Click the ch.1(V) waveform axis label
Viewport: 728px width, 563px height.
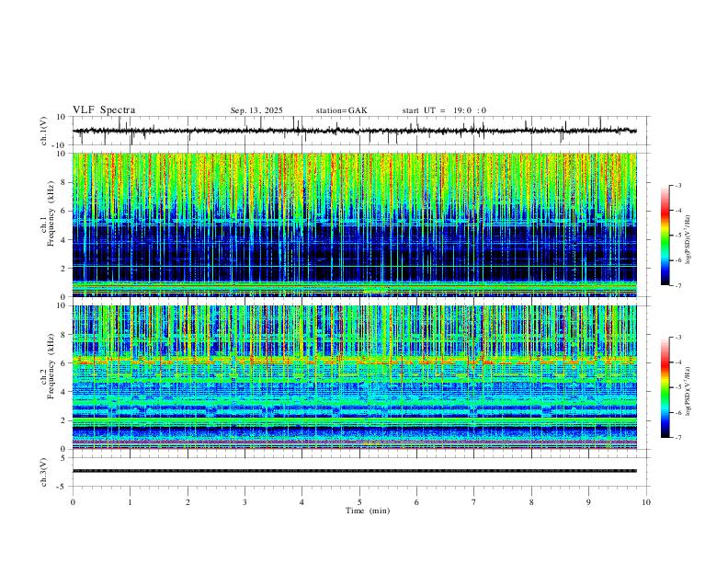click(44, 131)
